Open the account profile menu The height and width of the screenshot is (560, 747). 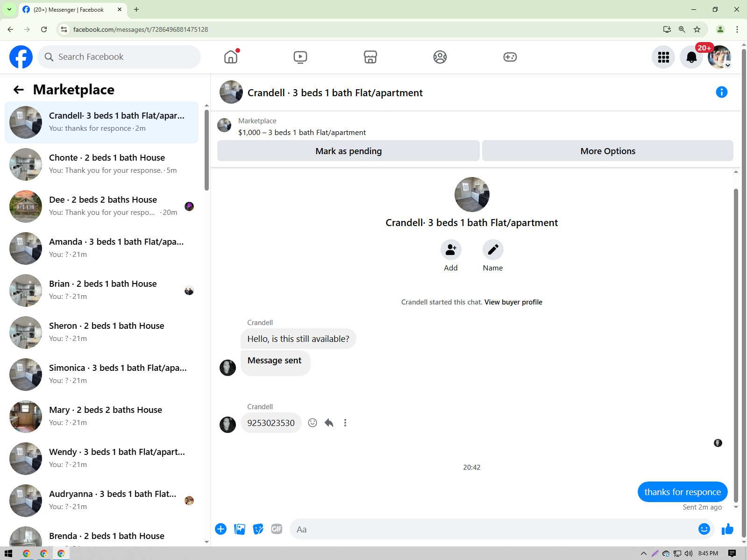pyautogui.click(x=719, y=57)
